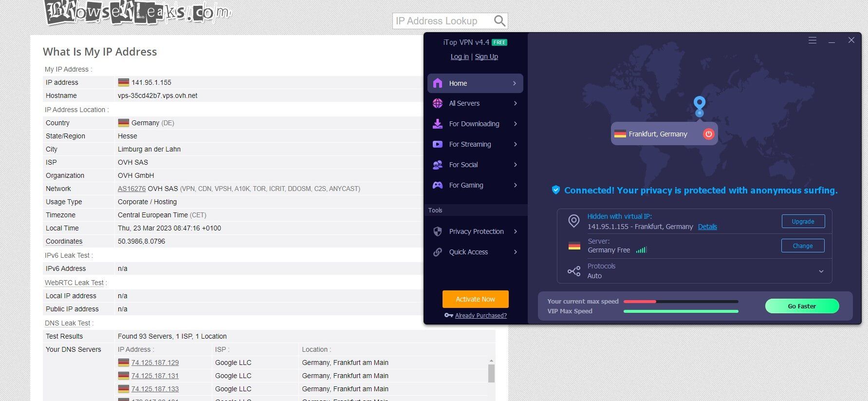Expand the All Servers chevron
The image size is (868, 401).
(515, 103)
